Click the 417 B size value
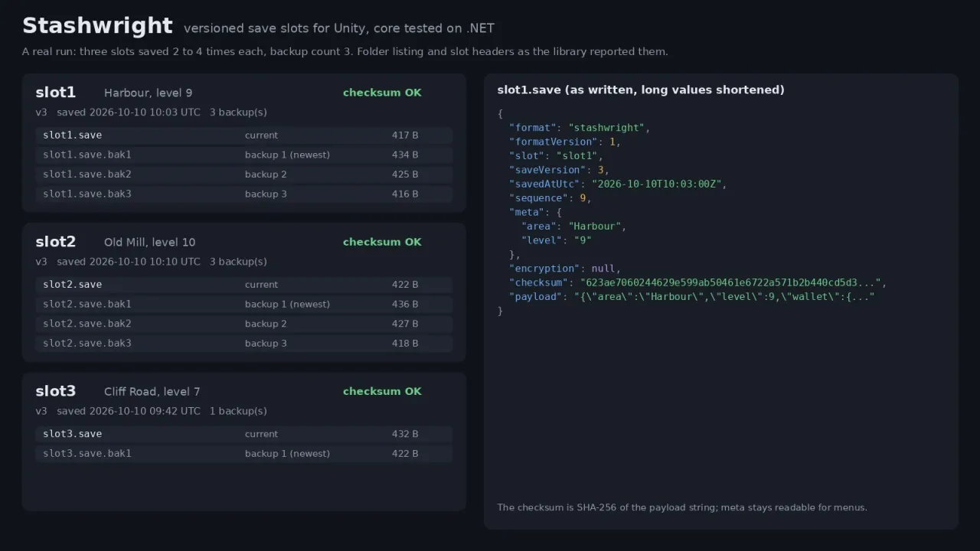 pos(405,135)
